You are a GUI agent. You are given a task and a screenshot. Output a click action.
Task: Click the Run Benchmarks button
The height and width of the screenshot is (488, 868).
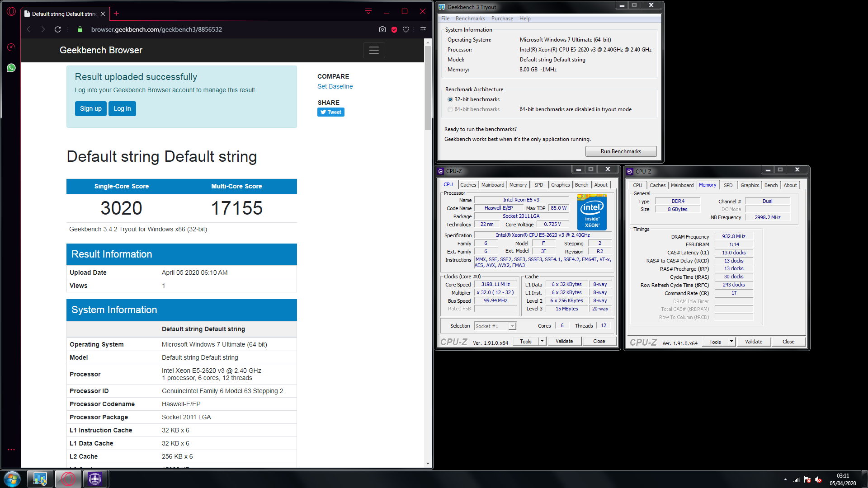click(x=621, y=151)
